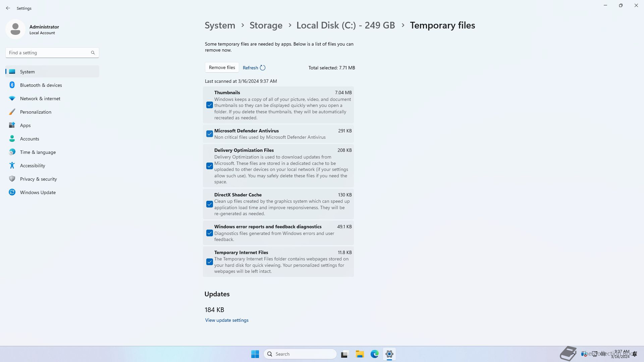Uncheck Microsoft Defender Antivirus checkbox
The height and width of the screenshot is (362, 644).
[x=210, y=134]
